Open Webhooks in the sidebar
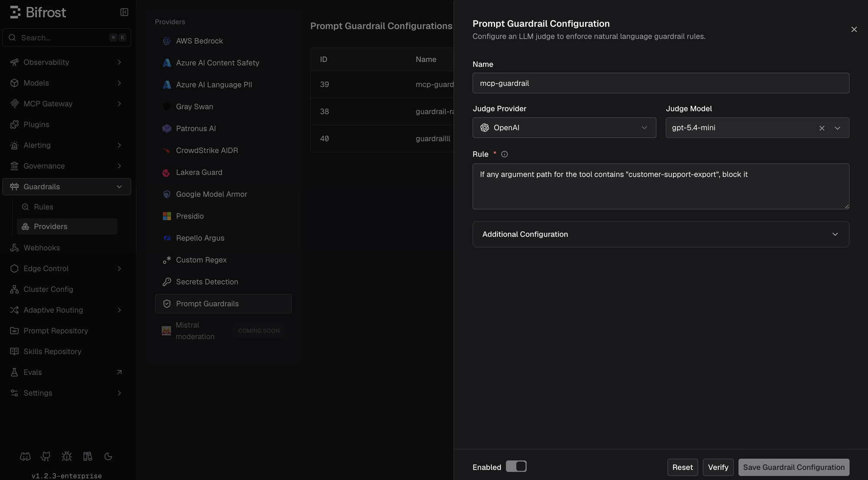The height and width of the screenshot is (480, 868). click(x=66, y=248)
